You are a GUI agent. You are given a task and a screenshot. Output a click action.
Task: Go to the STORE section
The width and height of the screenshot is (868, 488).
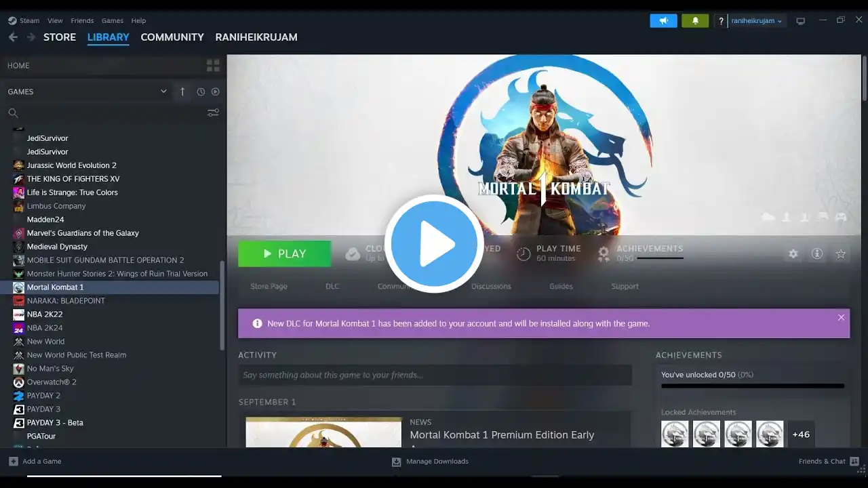(60, 37)
